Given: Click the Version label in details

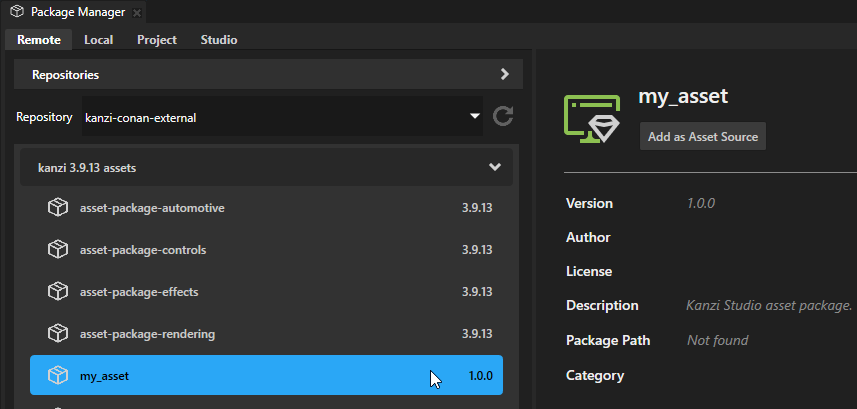Looking at the screenshot, I should coord(589,203).
